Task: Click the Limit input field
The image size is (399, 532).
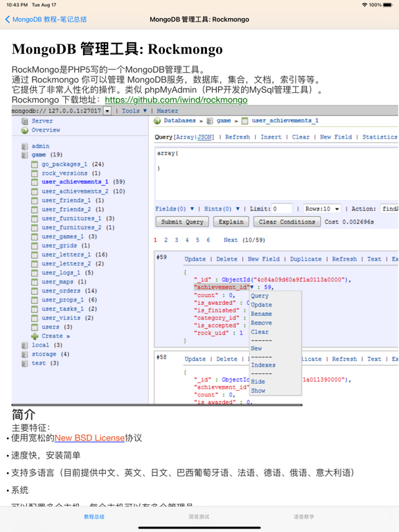Action: (x=282, y=209)
